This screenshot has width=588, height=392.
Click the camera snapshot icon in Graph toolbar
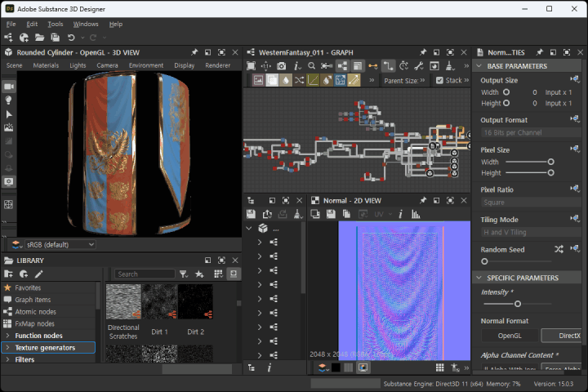point(281,66)
